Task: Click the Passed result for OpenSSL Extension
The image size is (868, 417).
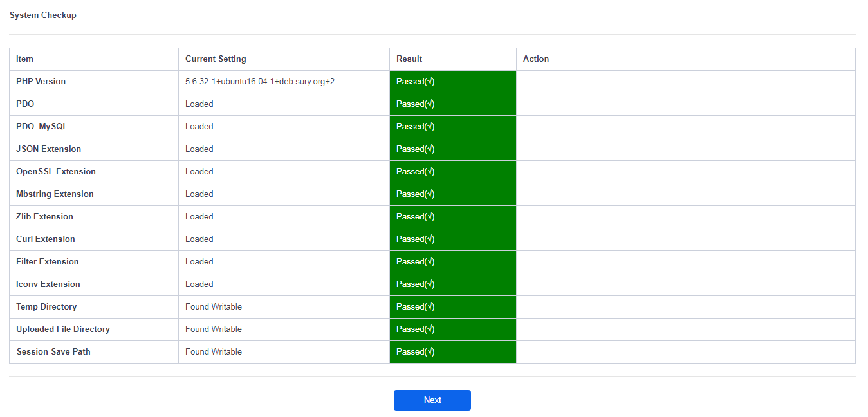Action: click(453, 172)
